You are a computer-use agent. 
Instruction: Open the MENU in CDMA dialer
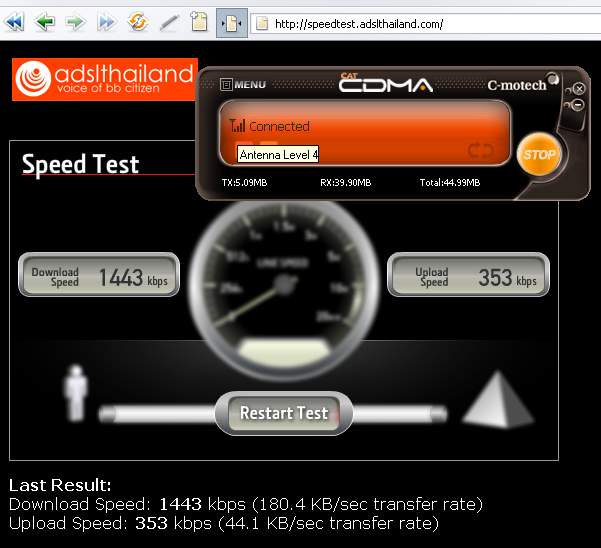click(x=243, y=84)
